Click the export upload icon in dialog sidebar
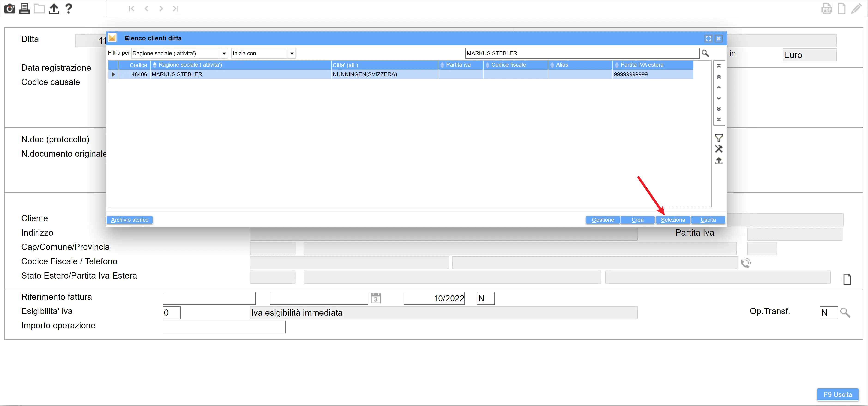868x406 pixels. coord(718,161)
